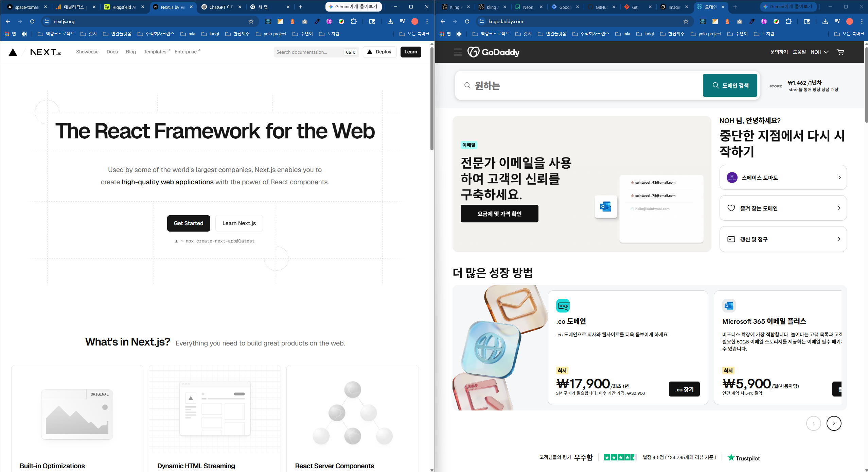Image resolution: width=868 pixels, height=472 pixels.
Task: Open Templates in Next.js nav
Action: coord(156,52)
